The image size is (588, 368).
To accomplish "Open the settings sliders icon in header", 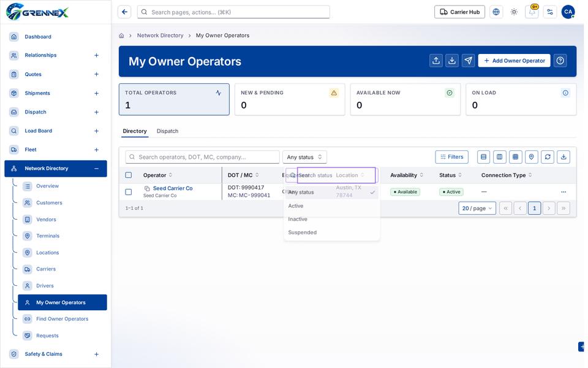I will point(550,12).
